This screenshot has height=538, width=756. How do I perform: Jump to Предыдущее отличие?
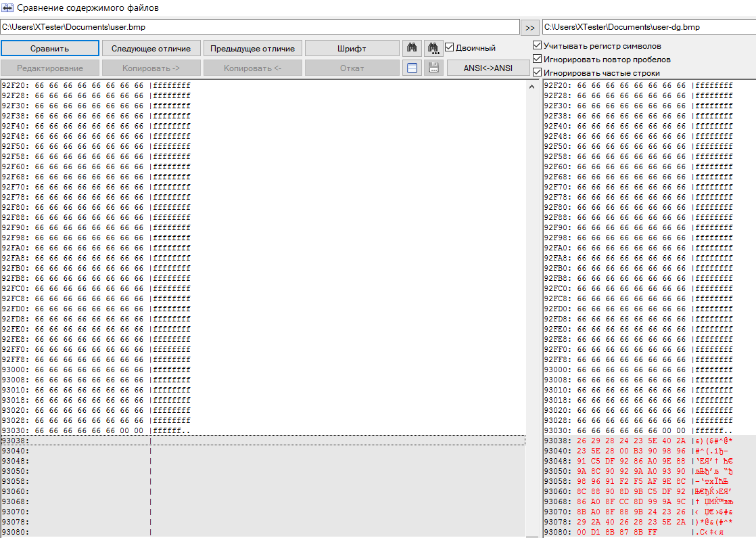(x=252, y=49)
